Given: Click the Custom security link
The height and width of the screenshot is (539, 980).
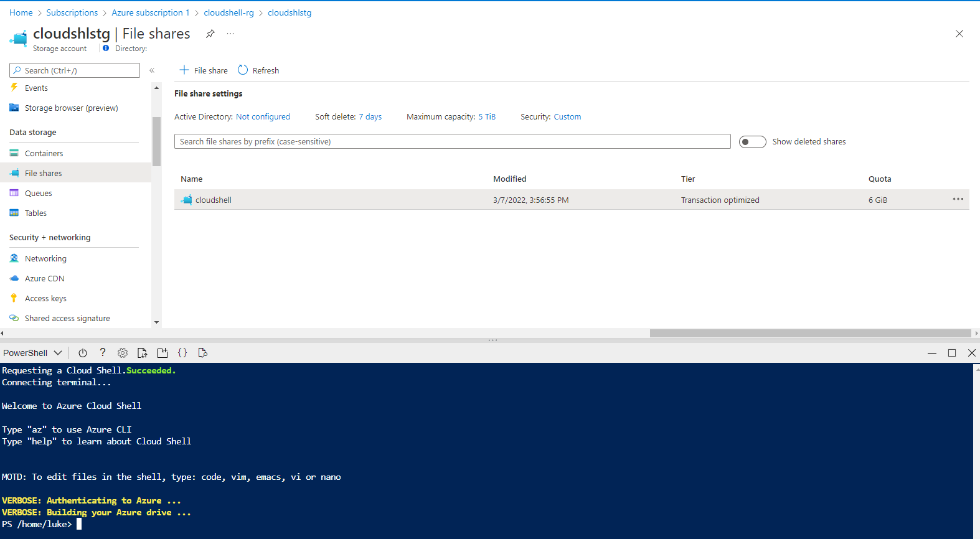Looking at the screenshot, I should 567,116.
